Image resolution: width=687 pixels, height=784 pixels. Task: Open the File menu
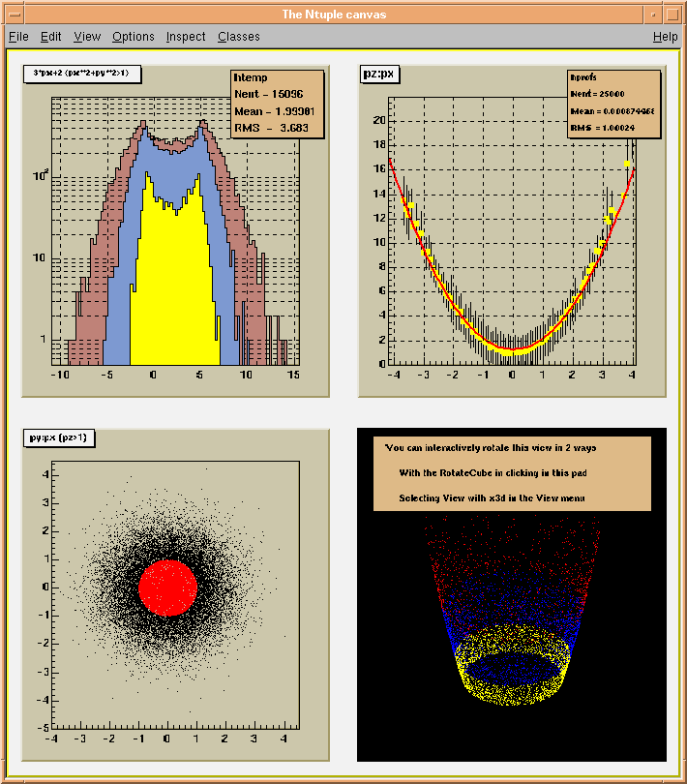point(18,37)
